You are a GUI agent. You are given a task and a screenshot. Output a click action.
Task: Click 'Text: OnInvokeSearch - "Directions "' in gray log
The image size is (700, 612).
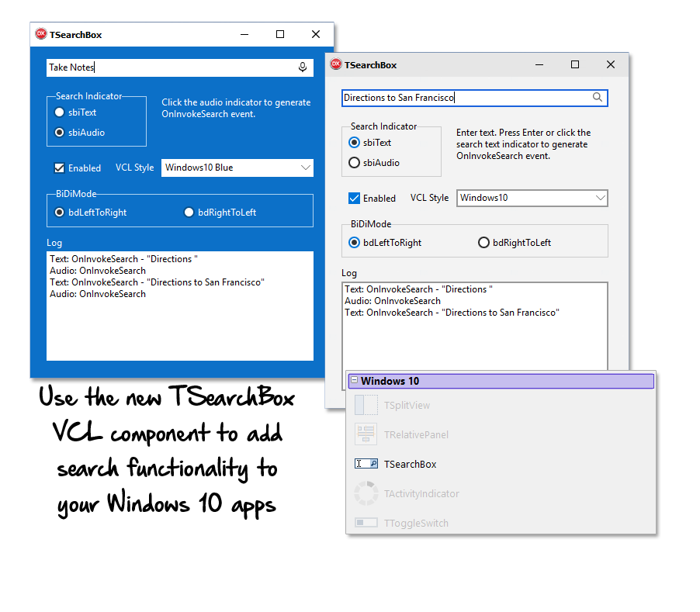click(x=418, y=289)
